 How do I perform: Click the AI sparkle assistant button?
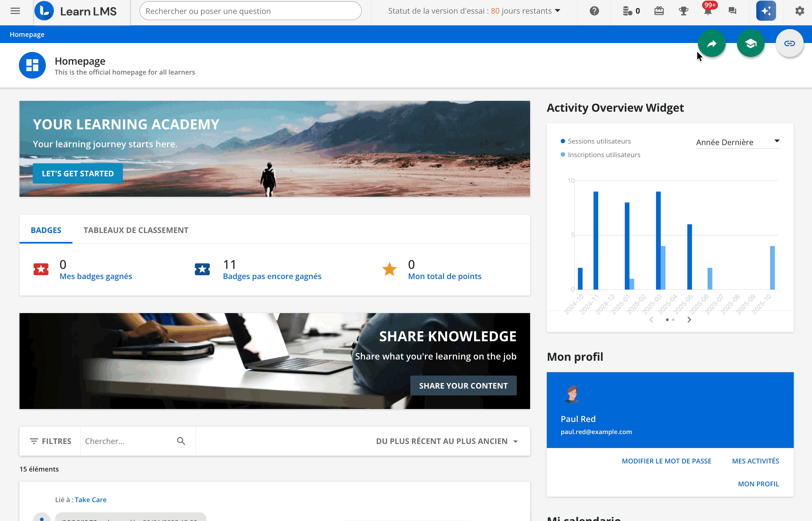coord(766,11)
